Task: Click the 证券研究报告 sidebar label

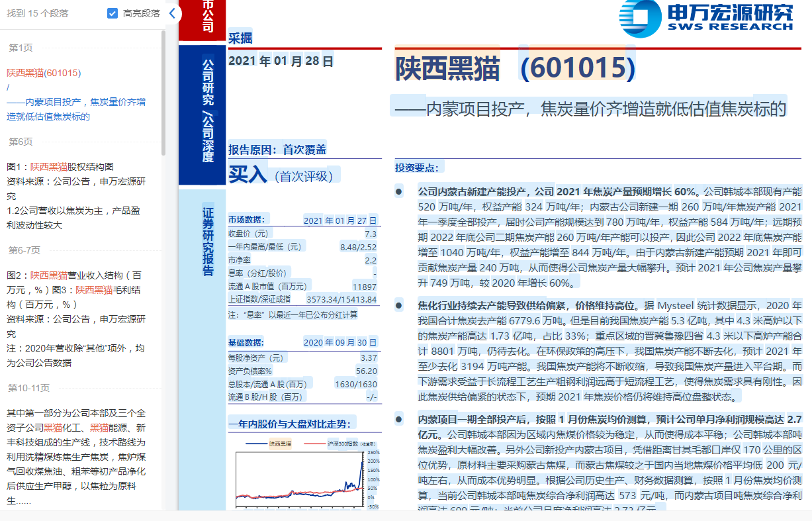Action: (x=207, y=241)
